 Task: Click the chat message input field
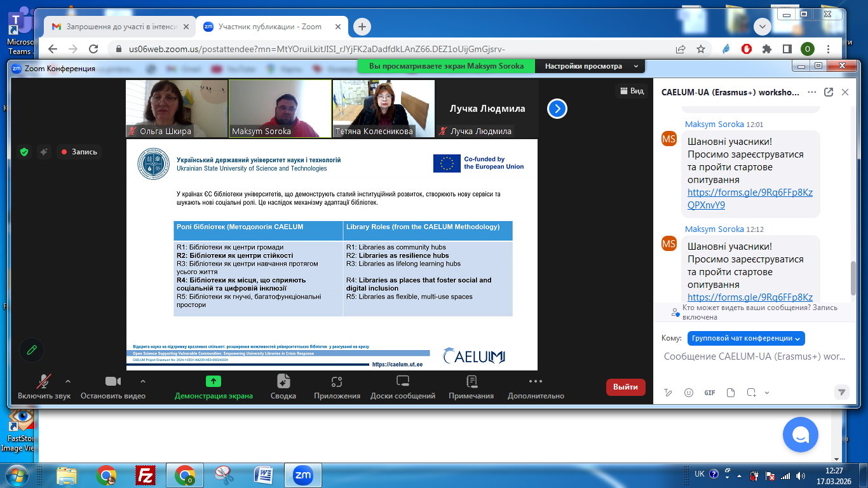click(x=753, y=357)
